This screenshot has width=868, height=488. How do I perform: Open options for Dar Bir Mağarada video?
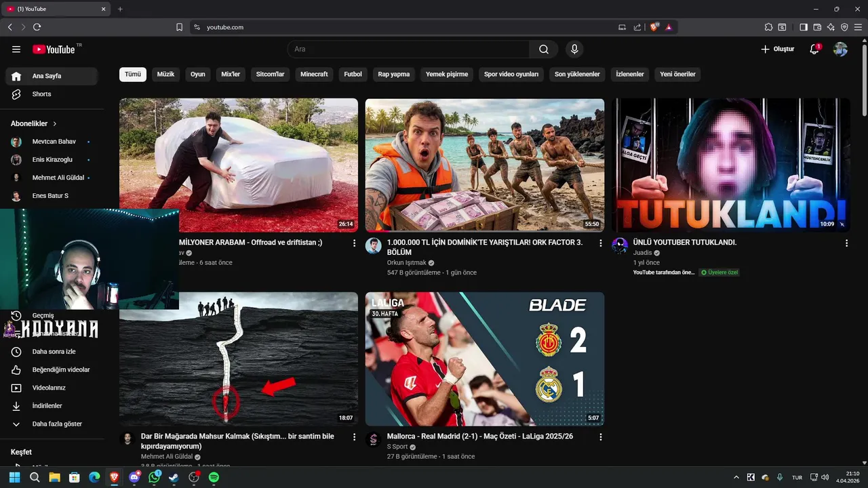pyautogui.click(x=354, y=437)
